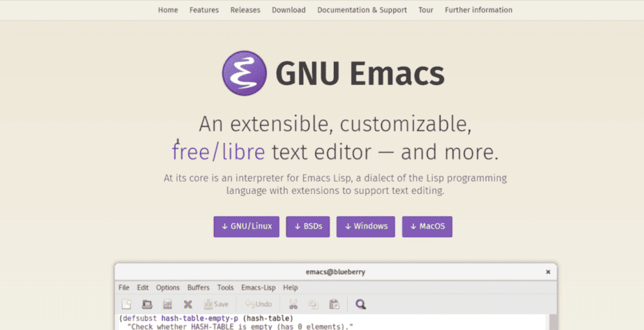
Task: Open the Download nav link
Action: pos(289,10)
